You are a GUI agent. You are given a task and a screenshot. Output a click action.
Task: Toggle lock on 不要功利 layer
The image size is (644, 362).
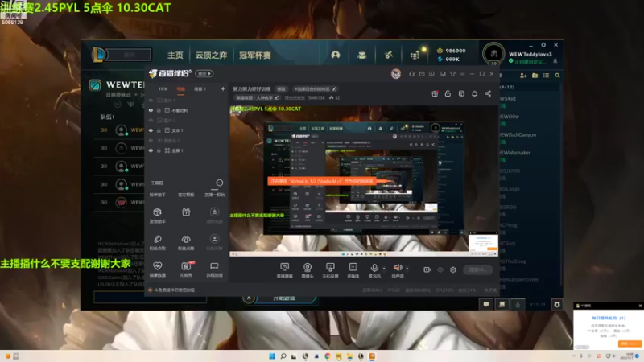159,110
